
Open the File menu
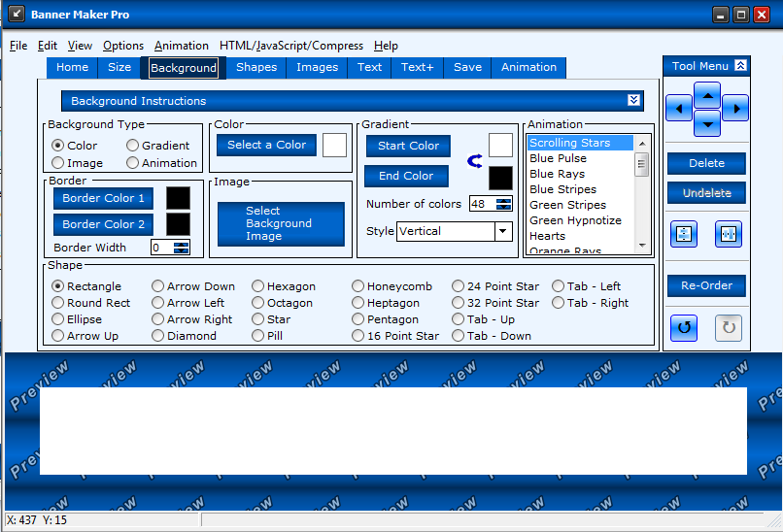(18, 46)
